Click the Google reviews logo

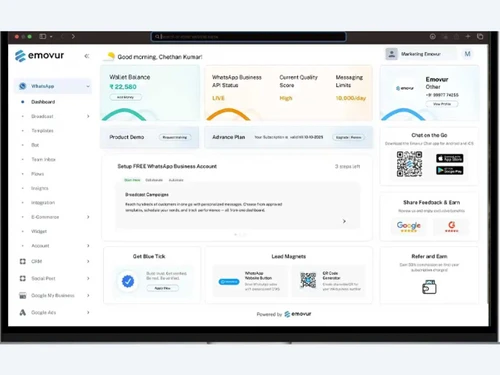click(x=409, y=227)
